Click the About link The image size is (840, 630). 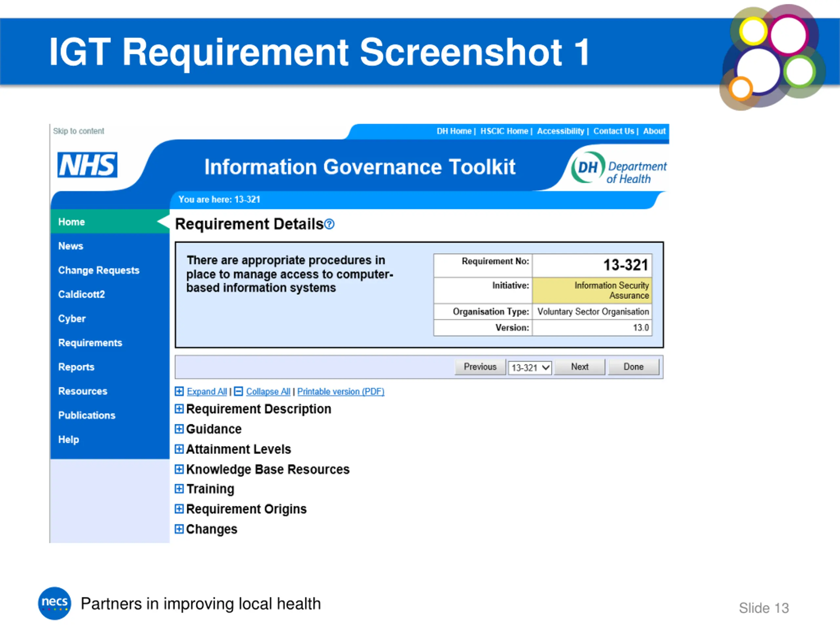654,131
